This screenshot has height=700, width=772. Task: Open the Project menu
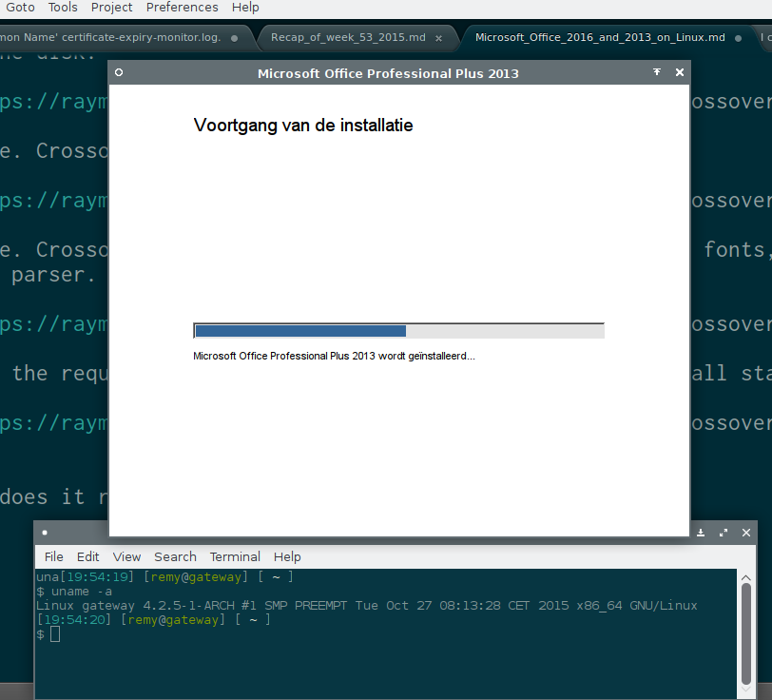pyautogui.click(x=111, y=8)
